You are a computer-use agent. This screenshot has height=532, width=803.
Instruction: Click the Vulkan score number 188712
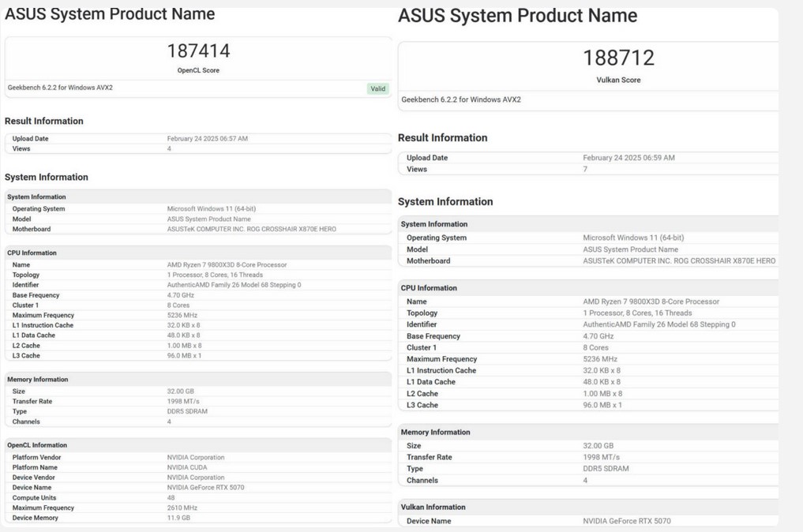click(x=618, y=58)
